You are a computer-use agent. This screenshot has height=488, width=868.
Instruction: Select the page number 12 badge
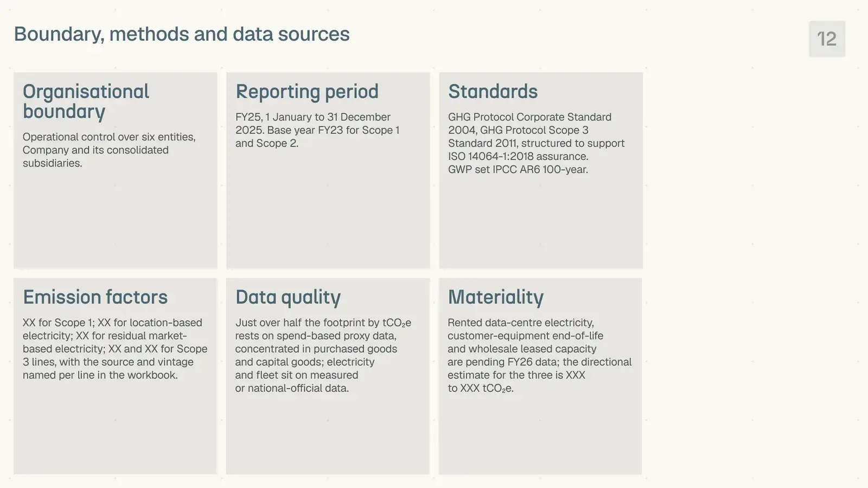pyautogui.click(x=827, y=39)
